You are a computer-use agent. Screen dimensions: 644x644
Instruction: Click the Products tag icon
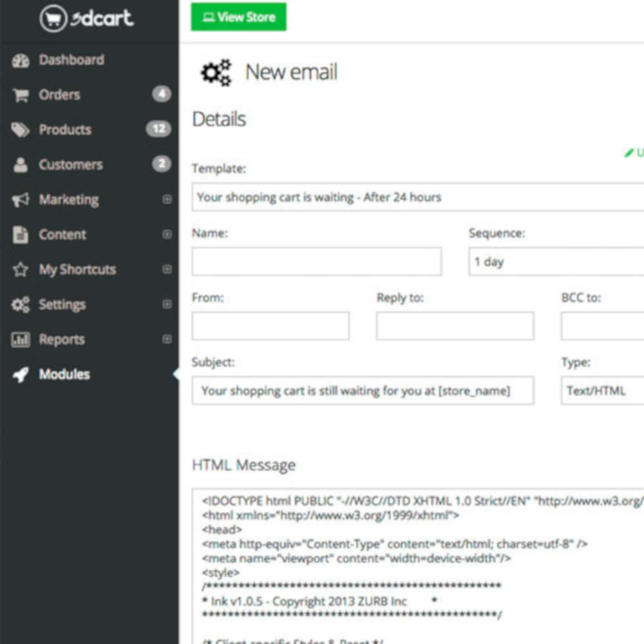tap(21, 130)
